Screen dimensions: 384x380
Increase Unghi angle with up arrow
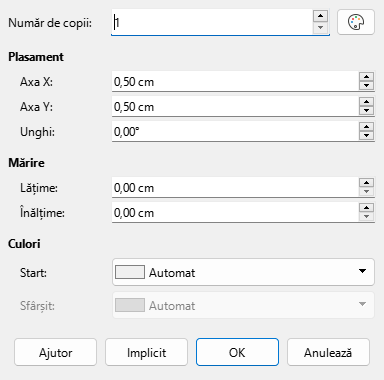(x=367, y=127)
